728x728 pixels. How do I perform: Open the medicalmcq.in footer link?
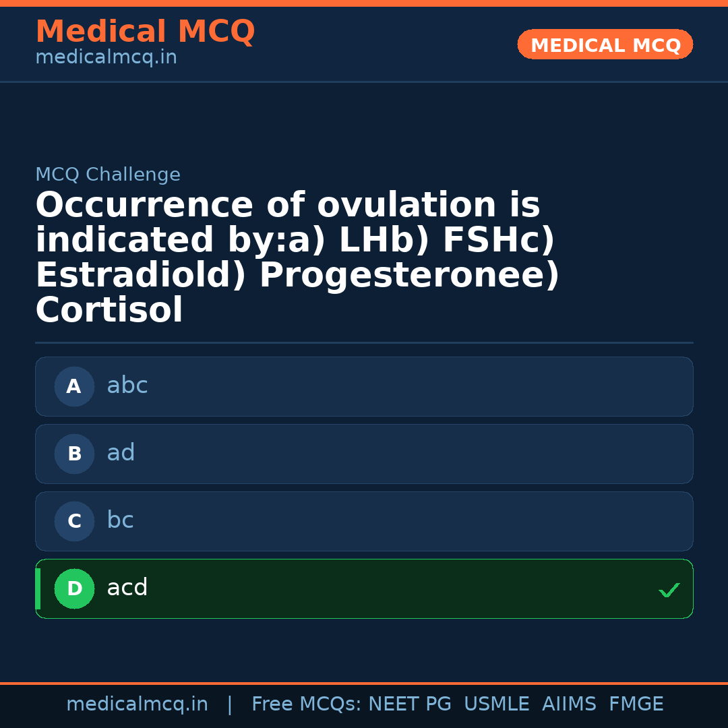tap(138, 704)
